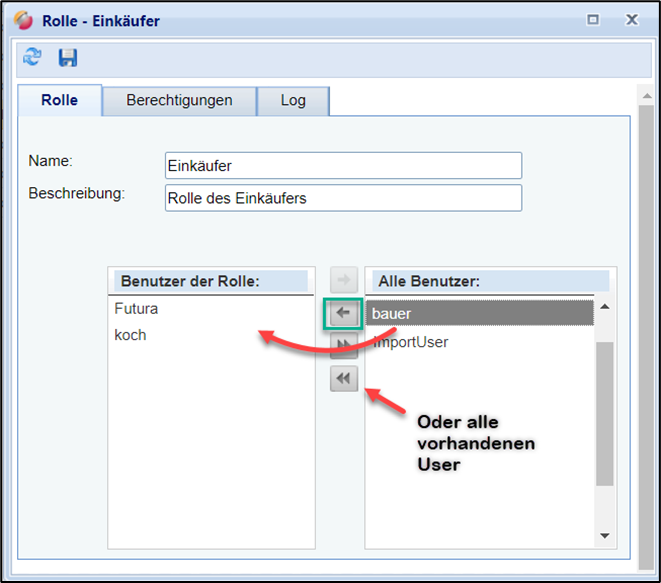Click into the Name field containing Einkäufer

click(x=343, y=166)
